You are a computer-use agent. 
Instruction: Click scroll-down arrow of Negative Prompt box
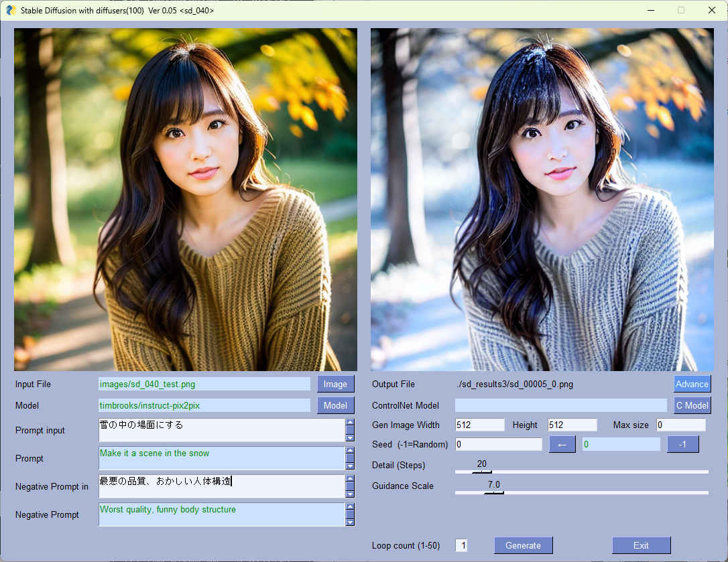(349, 522)
